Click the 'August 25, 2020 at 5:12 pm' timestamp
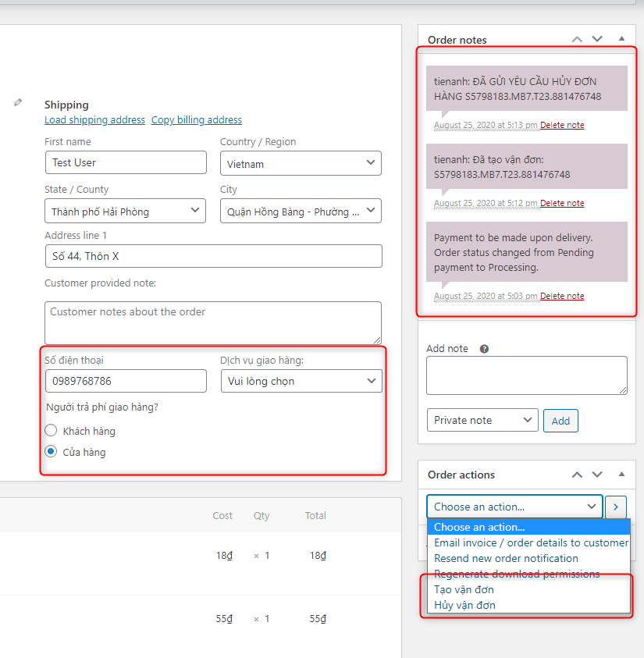 [x=486, y=203]
